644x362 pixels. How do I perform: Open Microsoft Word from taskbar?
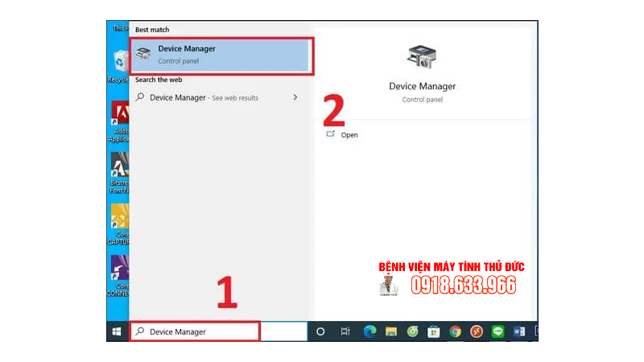[x=519, y=331]
